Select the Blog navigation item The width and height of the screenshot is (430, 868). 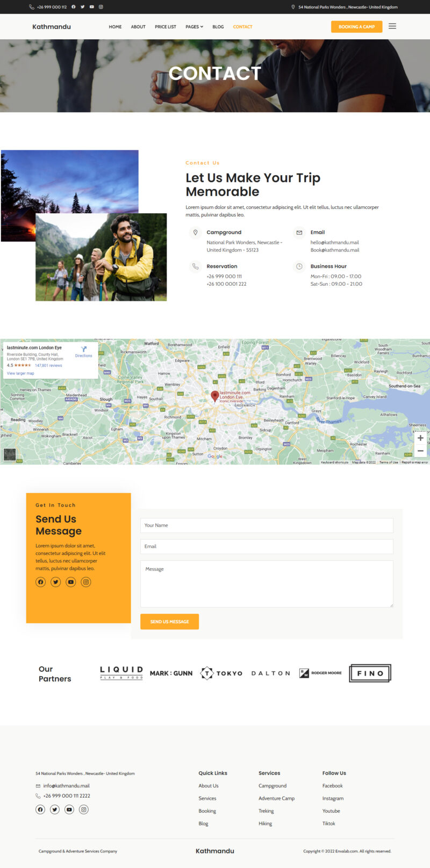pyautogui.click(x=218, y=27)
